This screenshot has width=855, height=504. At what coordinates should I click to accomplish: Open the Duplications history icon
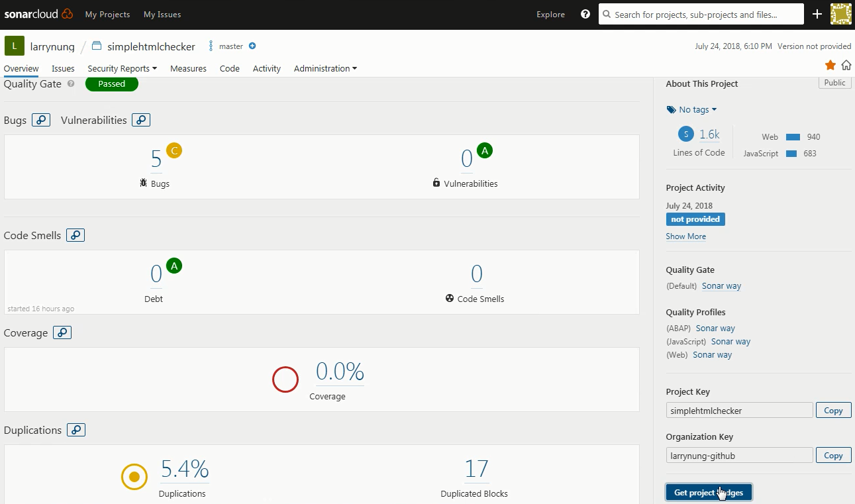pos(76,430)
